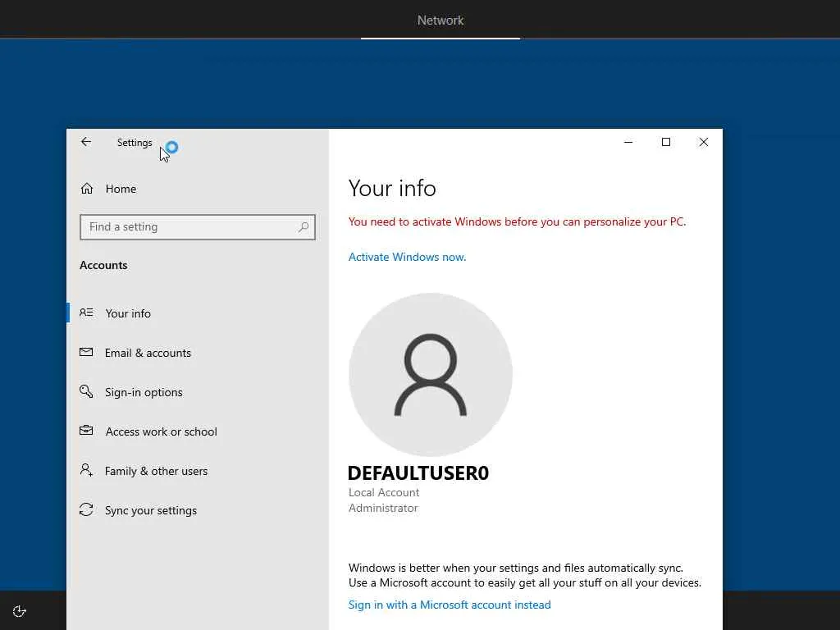Click the Email & accounts envelope icon
Image resolution: width=840 pixels, height=630 pixels.
coord(86,352)
